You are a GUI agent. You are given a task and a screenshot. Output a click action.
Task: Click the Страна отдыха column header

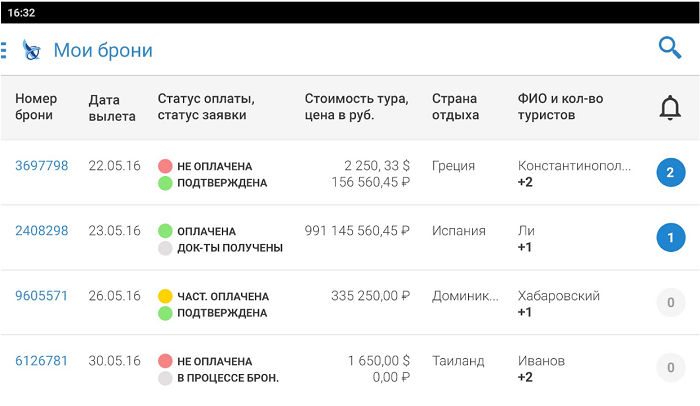tap(456, 107)
